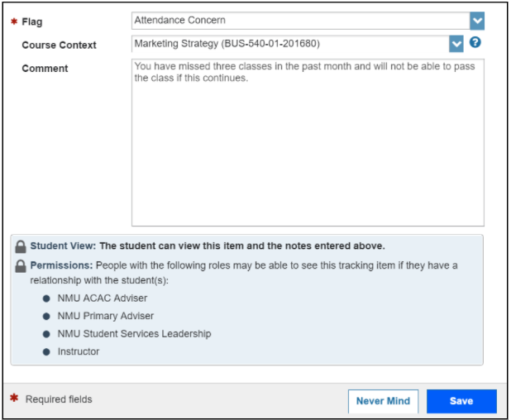Click the Course Context label

[x=59, y=45]
